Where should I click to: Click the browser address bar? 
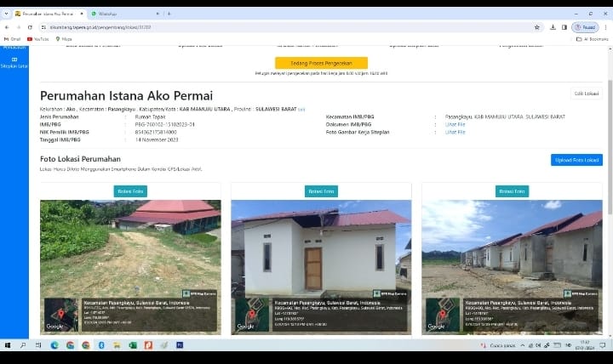click(x=281, y=27)
